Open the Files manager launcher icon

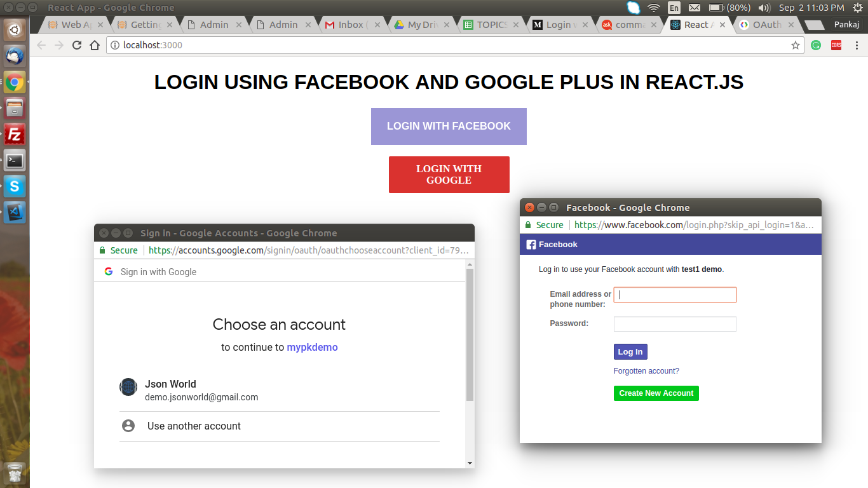15,108
